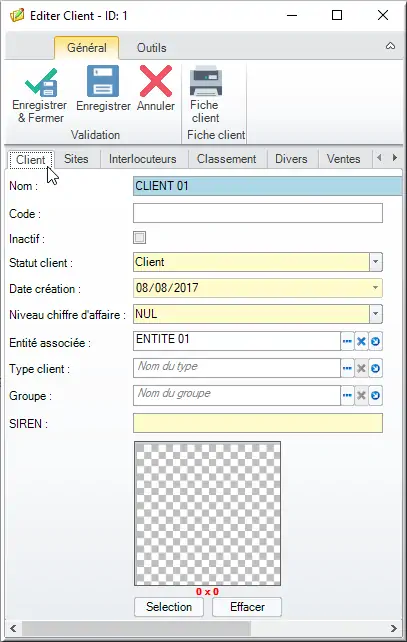Click the red X Annuler icon
The width and height of the screenshot is (407, 642).
[156, 81]
